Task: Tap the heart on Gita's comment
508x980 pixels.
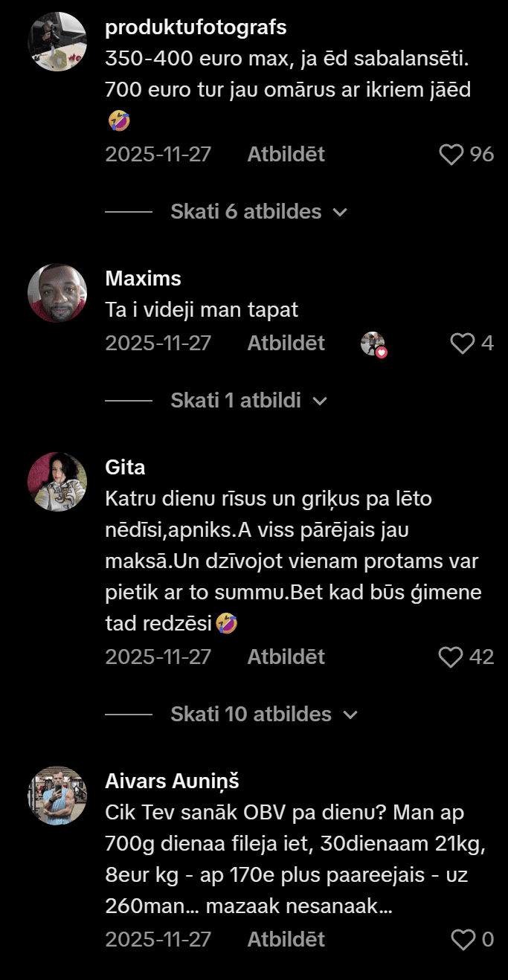Action: [451, 657]
